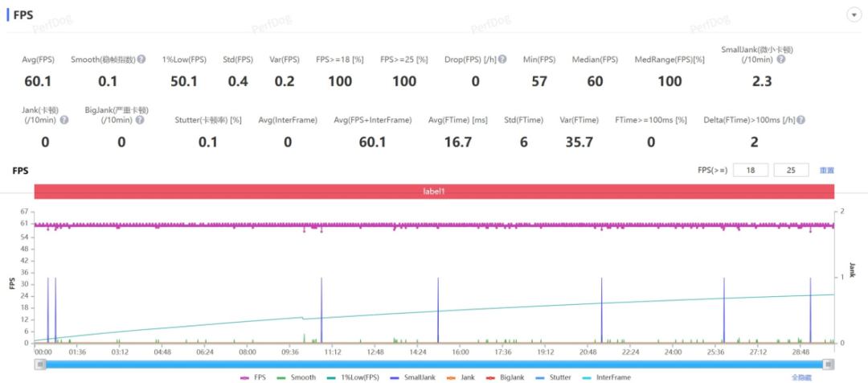Toggle FPS series in chart legend
868x383 pixels.
(x=253, y=377)
